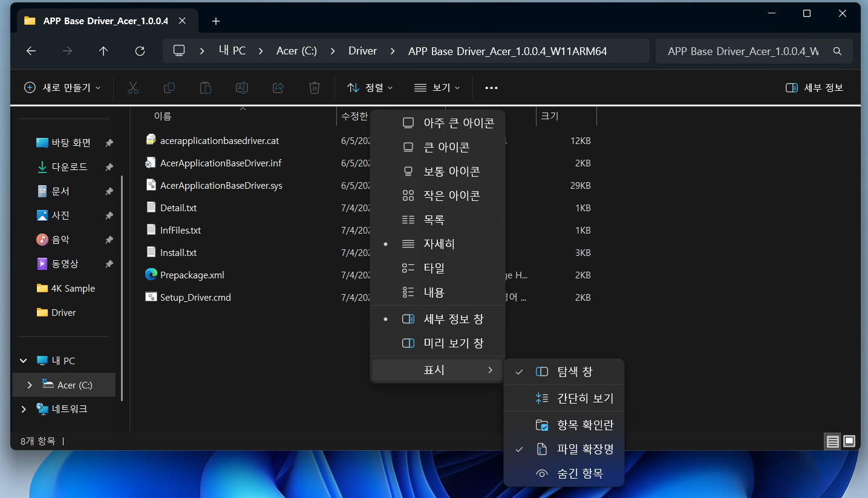Image resolution: width=868 pixels, height=498 pixels.
Task: Click the Paste clipboard icon
Action: point(206,88)
